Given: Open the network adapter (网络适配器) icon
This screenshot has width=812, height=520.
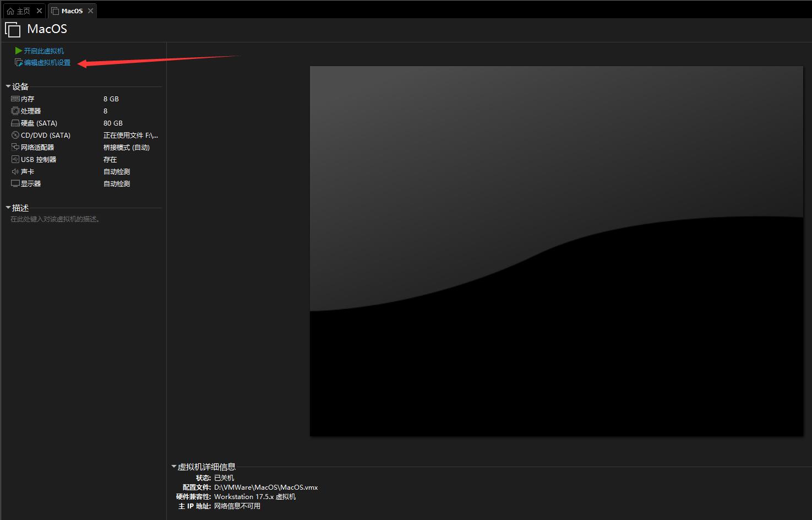Looking at the screenshot, I should (15, 148).
